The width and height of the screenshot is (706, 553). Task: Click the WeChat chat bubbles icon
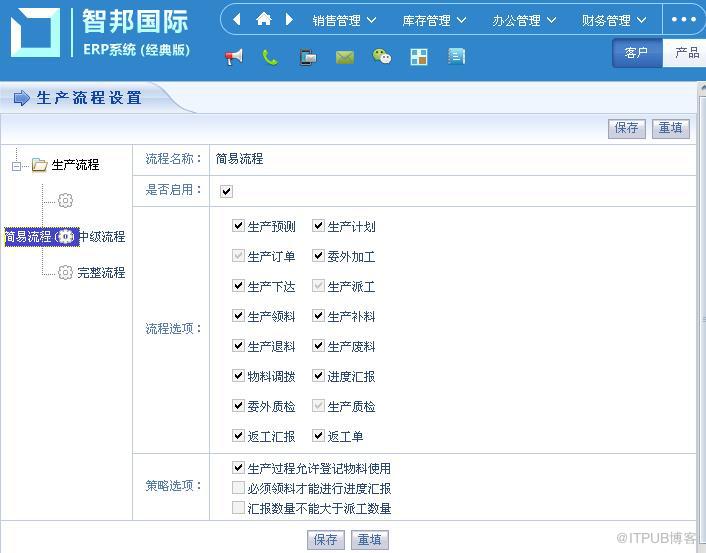[x=382, y=57]
